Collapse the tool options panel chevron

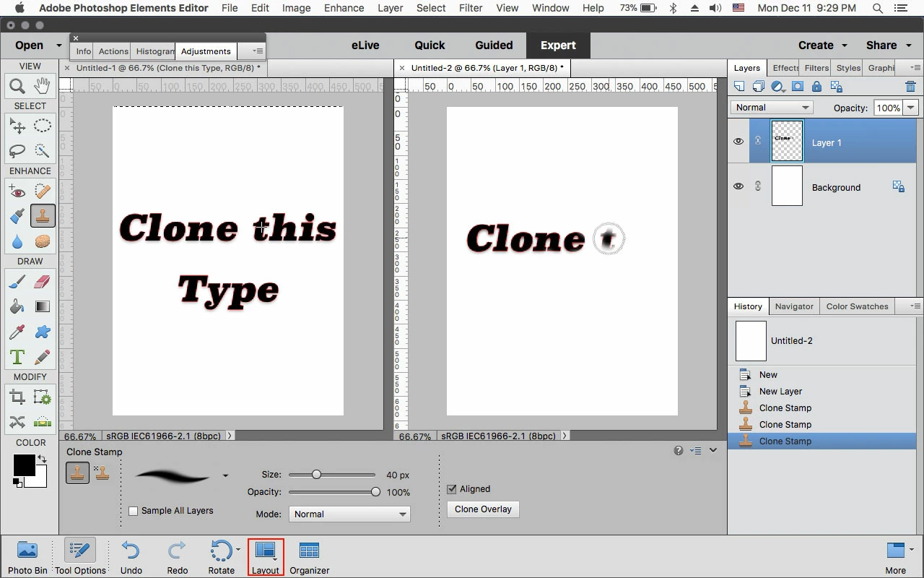[713, 450]
